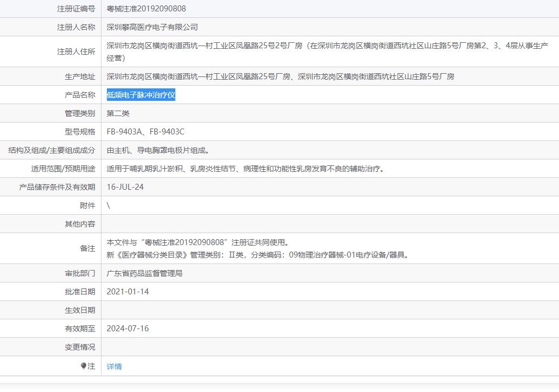Viewport: 559px width, 392px height.
Task: Open the 详情 link
Action: (114, 367)
